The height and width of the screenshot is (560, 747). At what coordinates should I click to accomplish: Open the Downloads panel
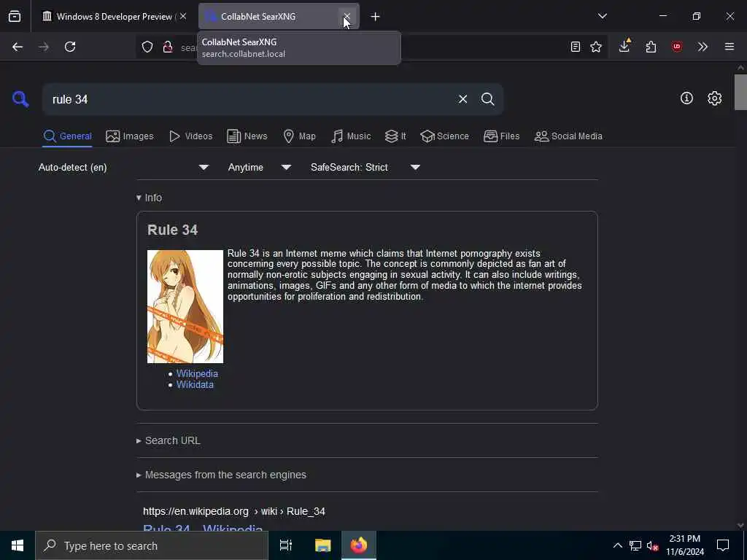(x=624, y=46)
